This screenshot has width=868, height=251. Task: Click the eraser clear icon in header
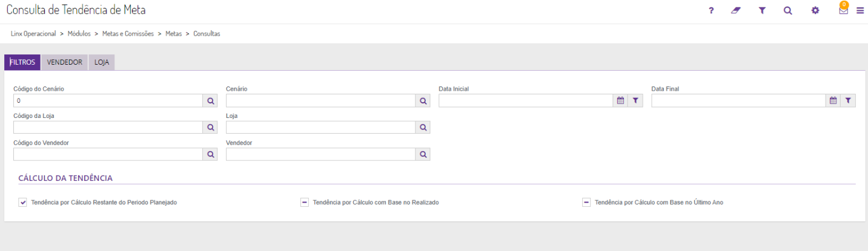[736, 10]
